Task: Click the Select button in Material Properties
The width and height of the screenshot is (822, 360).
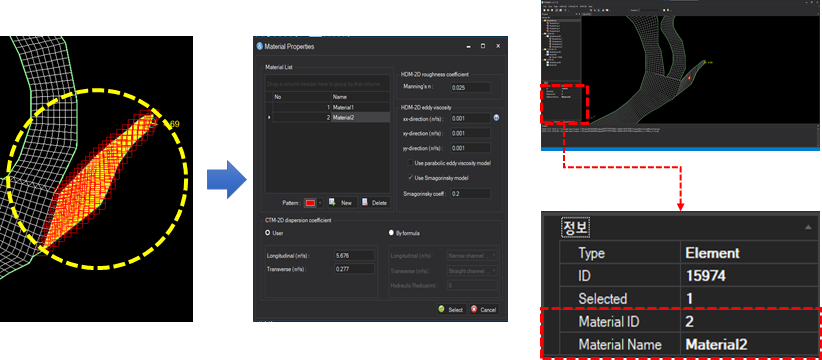Action: point(451,310)
